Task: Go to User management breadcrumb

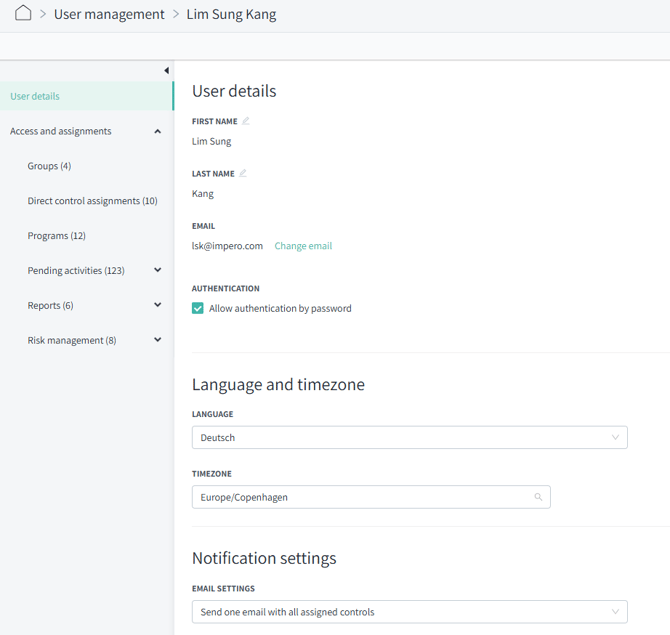Action: click(x=109, y=15)
